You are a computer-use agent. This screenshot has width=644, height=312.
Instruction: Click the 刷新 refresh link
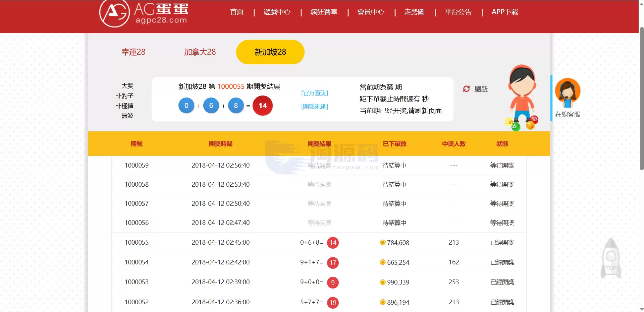(x=481, y=89)
